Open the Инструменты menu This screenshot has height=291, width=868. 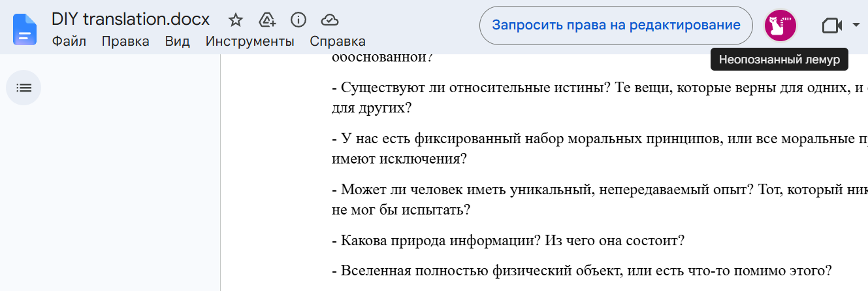[250, 42]
